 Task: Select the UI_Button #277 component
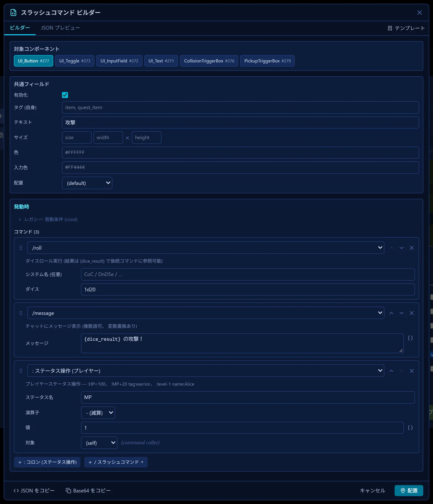(33, 61)
